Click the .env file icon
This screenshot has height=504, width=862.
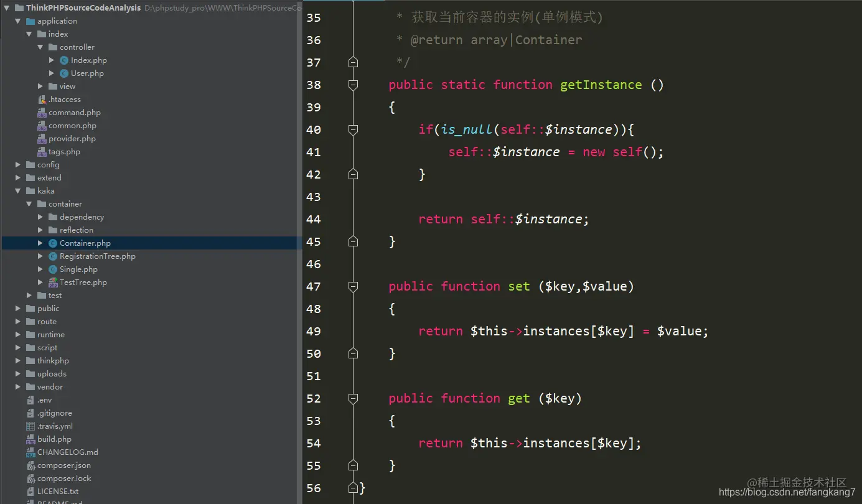(x=30, y=400)
